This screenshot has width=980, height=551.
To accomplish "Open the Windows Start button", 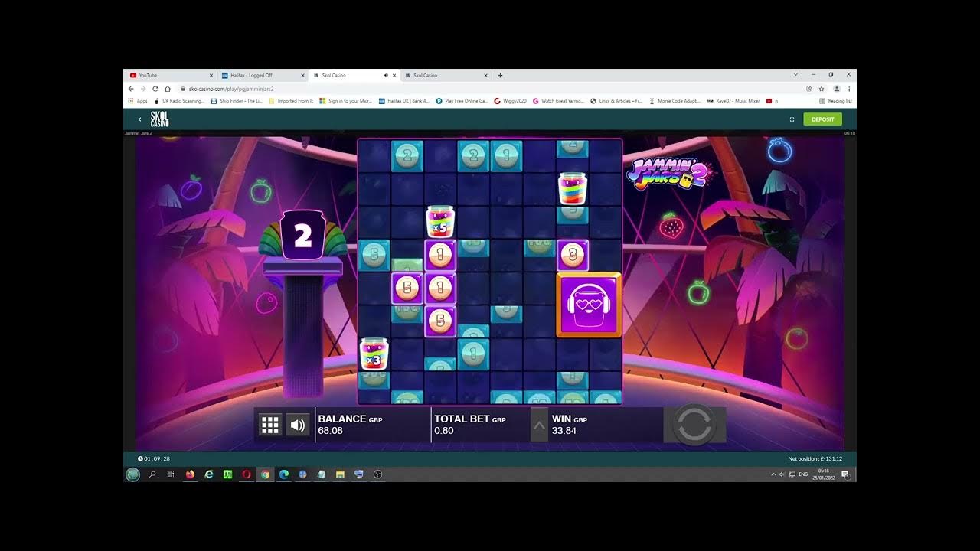I will 133,474.
